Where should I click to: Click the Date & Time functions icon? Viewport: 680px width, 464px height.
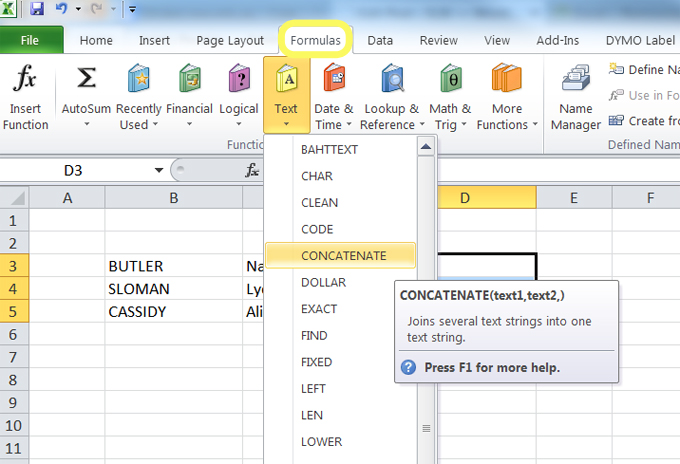point(333,79)
